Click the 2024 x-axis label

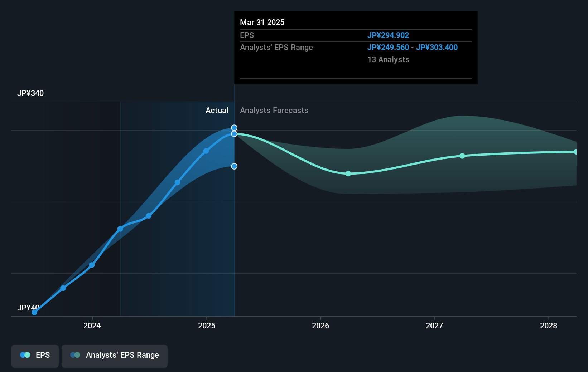pos(92,325)
